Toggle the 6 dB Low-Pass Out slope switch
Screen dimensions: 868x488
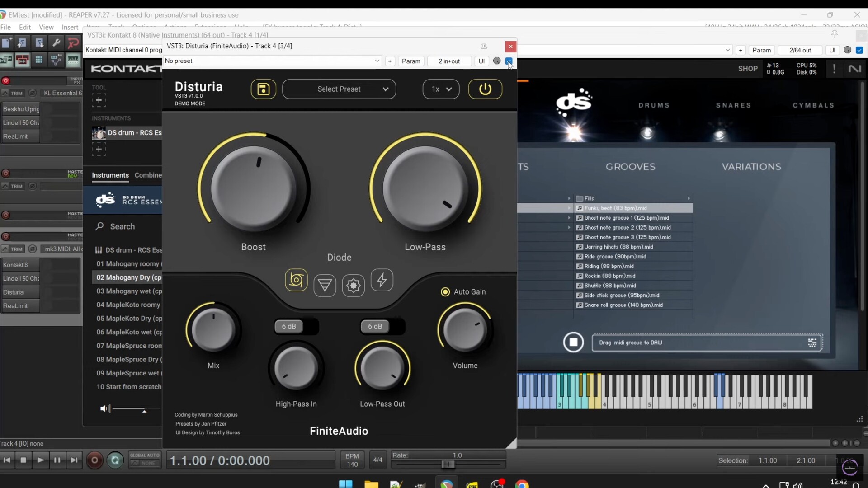[x=382, y=326]
